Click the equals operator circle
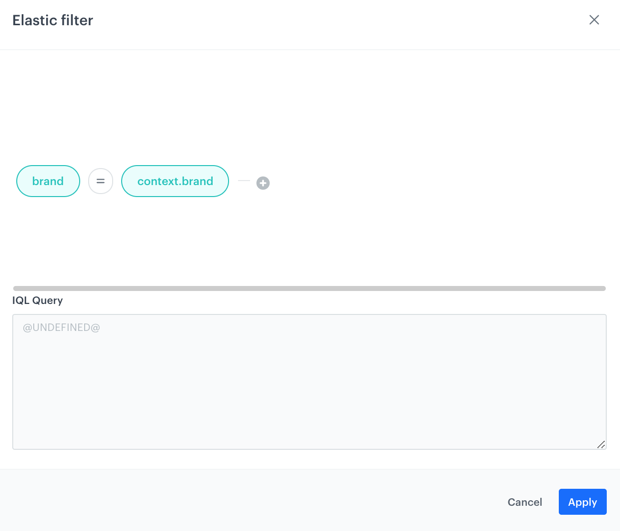 100,181
